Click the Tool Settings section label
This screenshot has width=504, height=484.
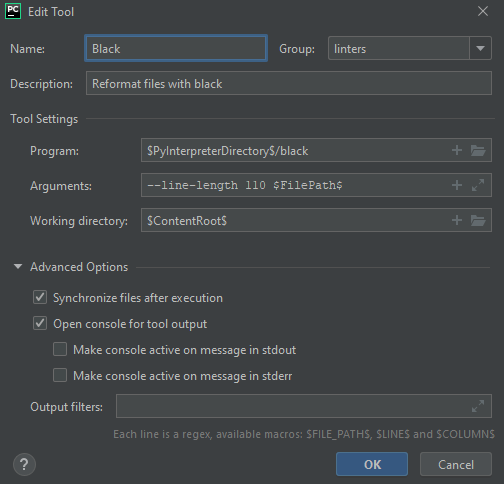[x=44, y=119]
